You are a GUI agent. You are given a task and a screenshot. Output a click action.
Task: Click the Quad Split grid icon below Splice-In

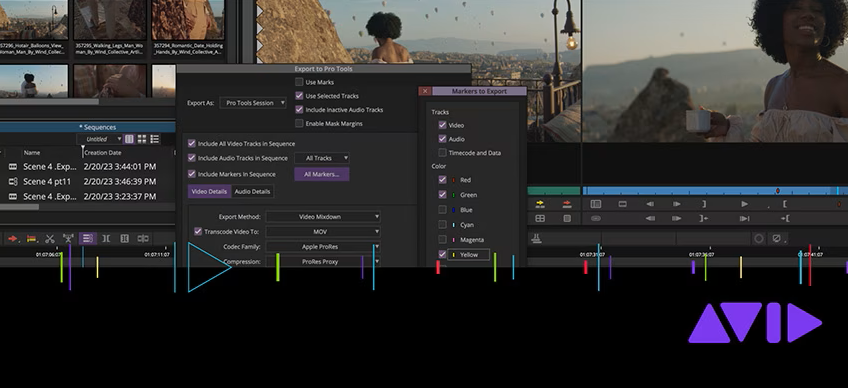coord(540,219)
